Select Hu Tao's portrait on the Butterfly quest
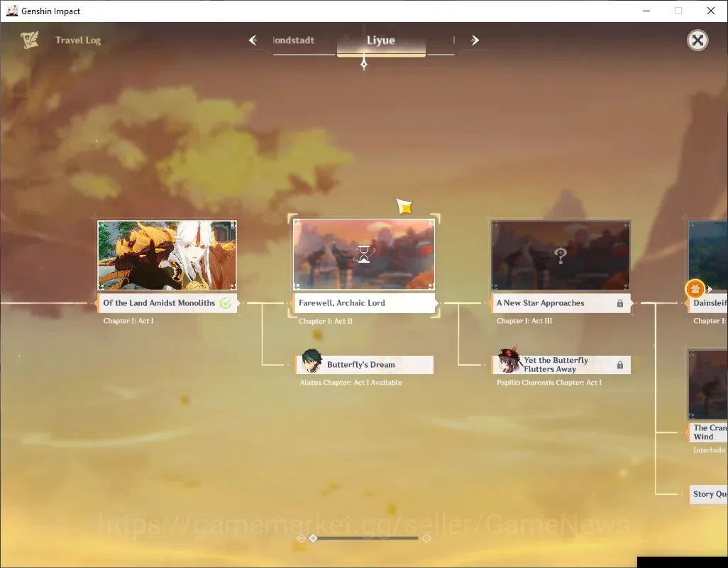 [509, 361]
